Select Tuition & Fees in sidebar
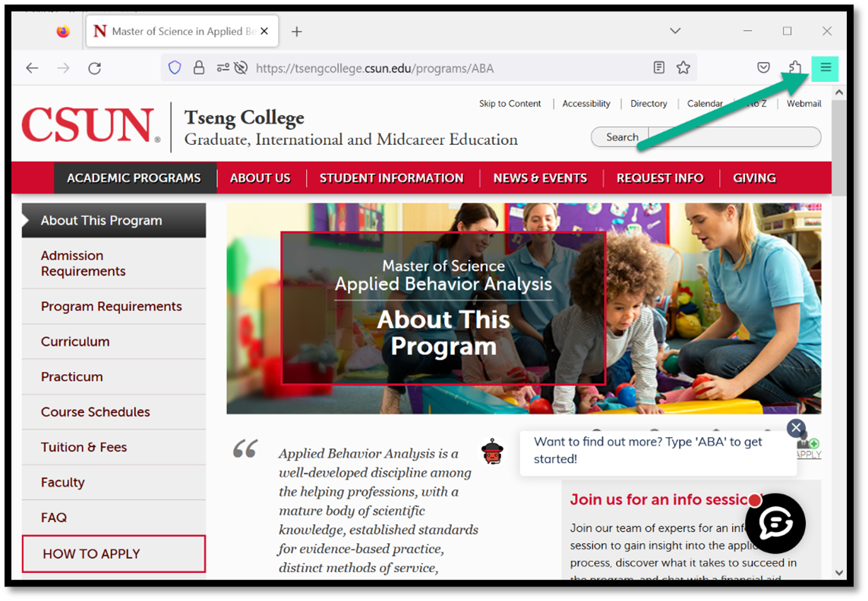Image resolution: width=868 pixels, height=601 pixels. [84, 447]
